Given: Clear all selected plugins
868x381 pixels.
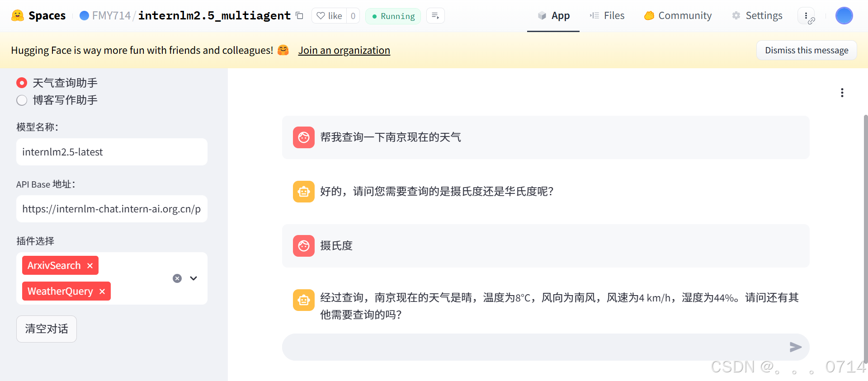Looking at the screenshot, I should 177,278.
